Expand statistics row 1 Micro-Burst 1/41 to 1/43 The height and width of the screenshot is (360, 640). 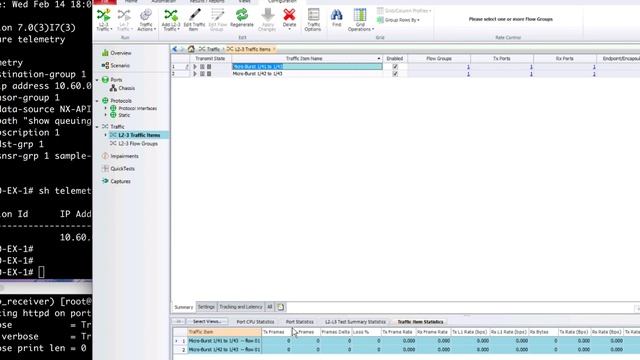176,341
